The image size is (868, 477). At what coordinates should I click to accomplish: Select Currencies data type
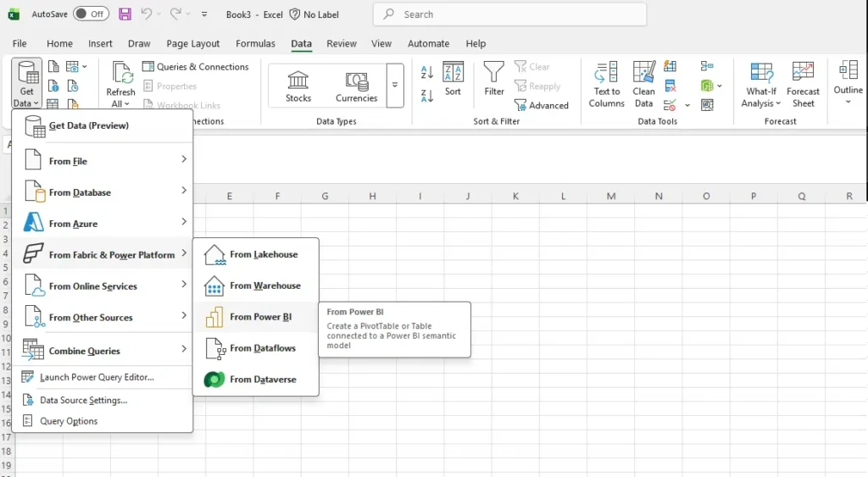357,86
